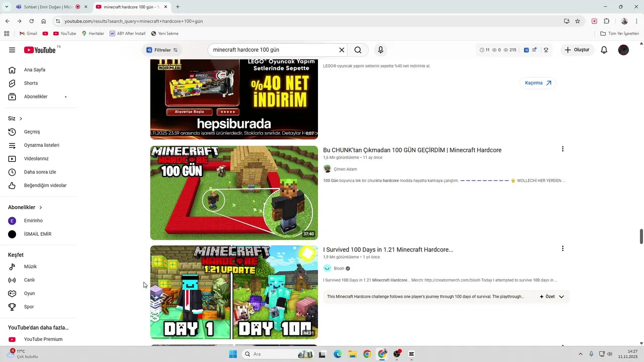
Task: Bookmark this page with star
Action: coord(578,21)
